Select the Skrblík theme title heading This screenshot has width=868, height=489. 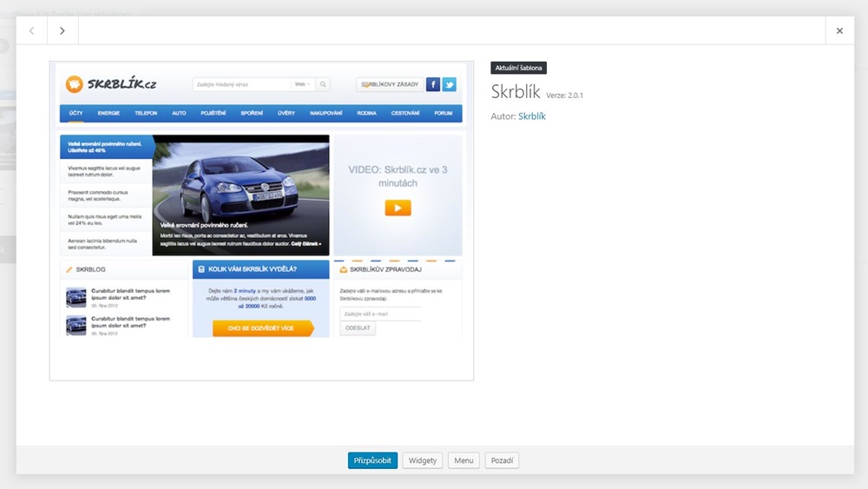[x=516, y=92]
